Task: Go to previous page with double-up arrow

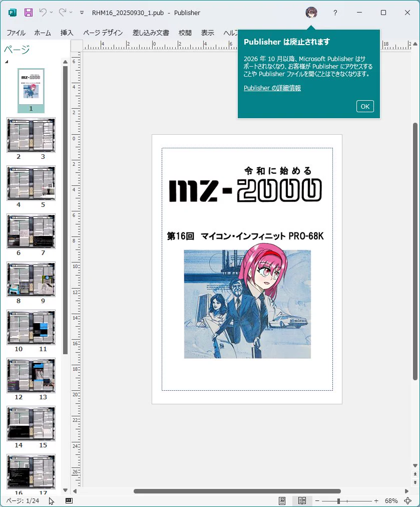Action: pyautogui.click(x=415, y=474)
